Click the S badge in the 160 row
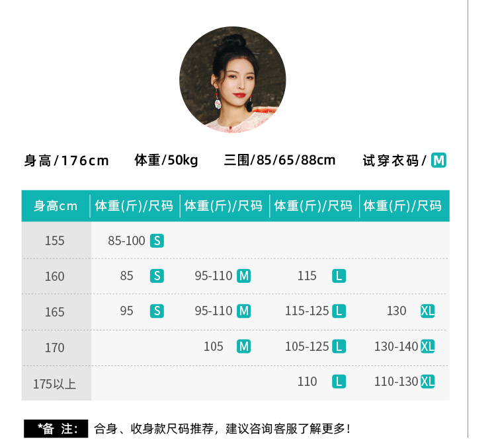 tap(157, 276)
